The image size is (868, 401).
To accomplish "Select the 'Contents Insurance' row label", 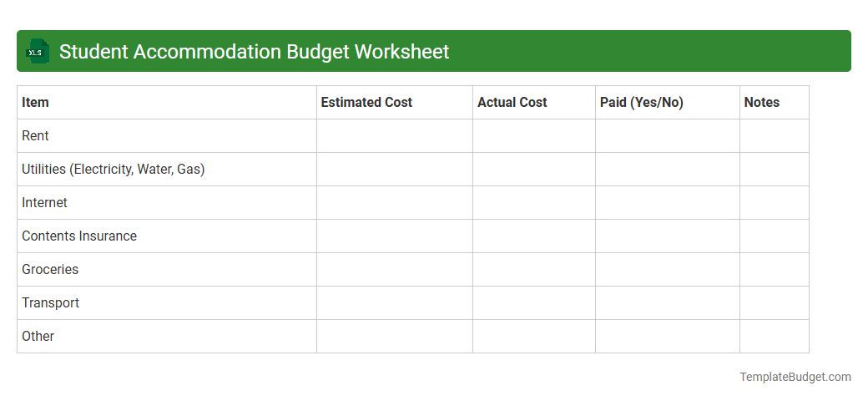I will (x=79, y=236).
